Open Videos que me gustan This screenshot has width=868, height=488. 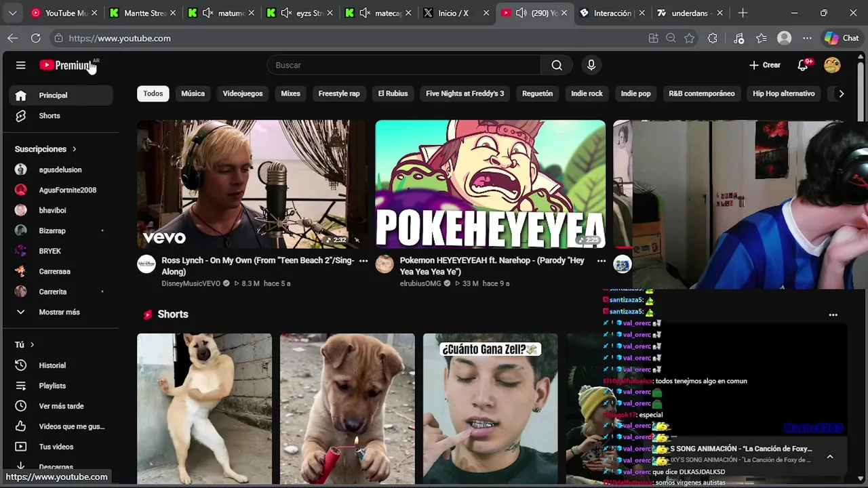click(x=61, y=426)
